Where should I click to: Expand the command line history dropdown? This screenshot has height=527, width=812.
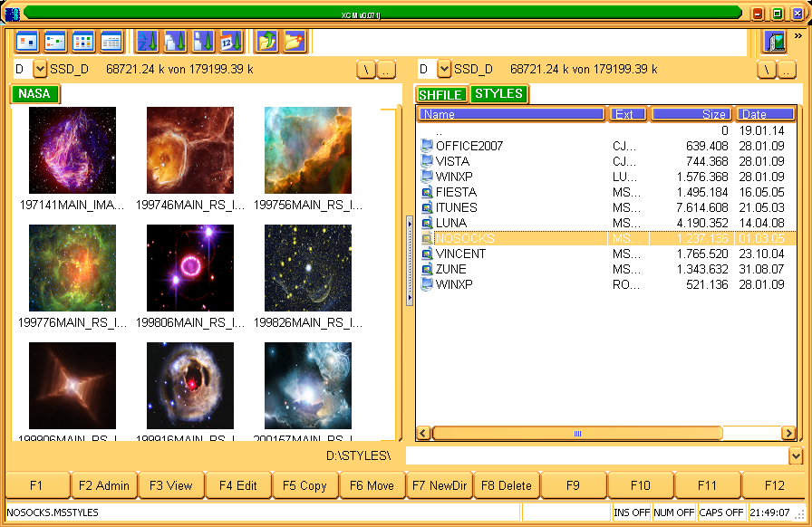[x=796, y=456]
